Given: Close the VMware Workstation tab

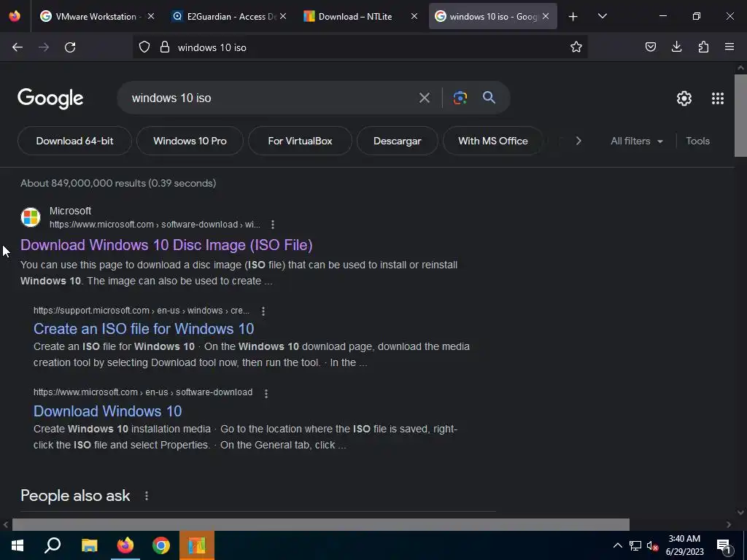Looking at the screenshot, I should tap(150, 16).
